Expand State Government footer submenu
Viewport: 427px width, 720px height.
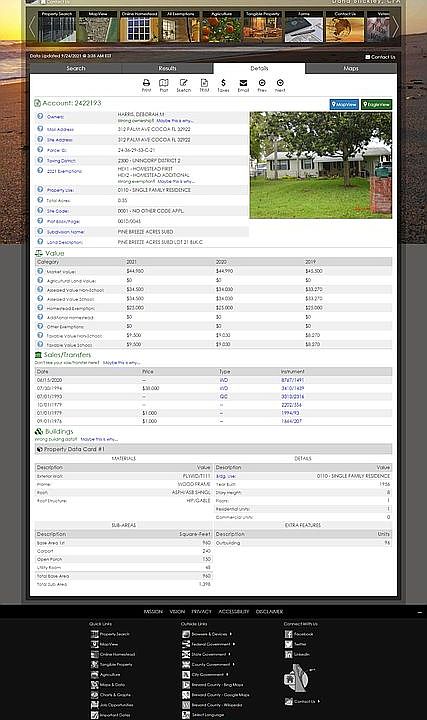click(x=230, y=654)
